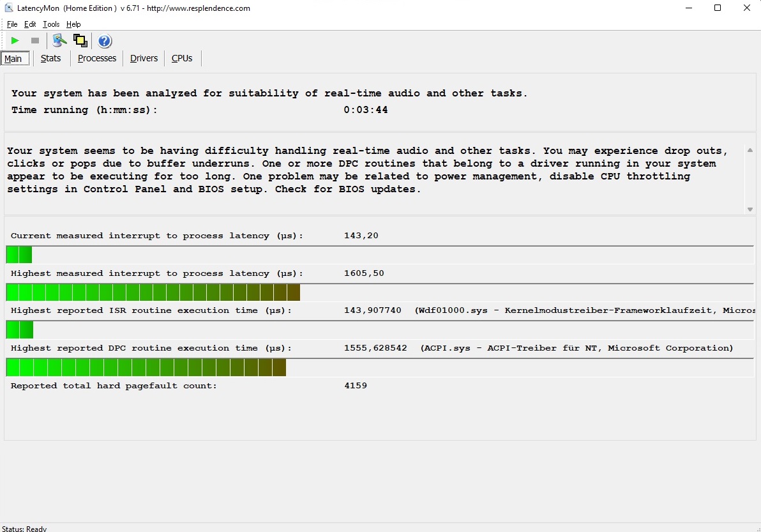The width and height of the screenshot is (761, 532).
Task: Open the Edit menu
Action: (x=30, y=24)
